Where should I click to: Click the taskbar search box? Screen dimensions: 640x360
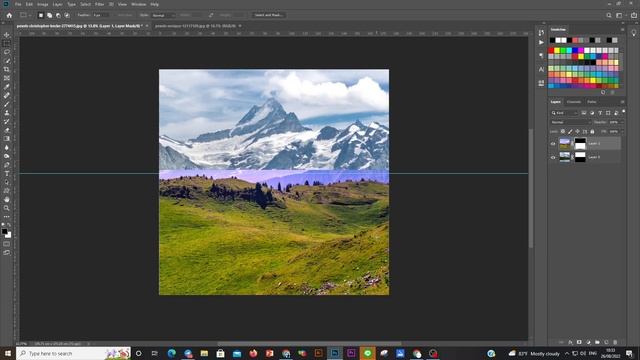point(73,353)
